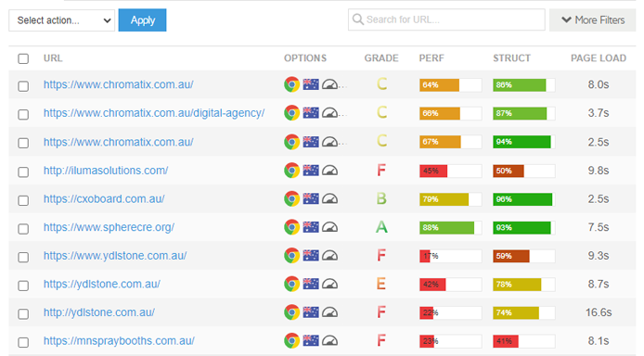The height and width of the screenshot is (356, 644).
Task: Focus the Search for URL input field
Action: pos(446,19)
